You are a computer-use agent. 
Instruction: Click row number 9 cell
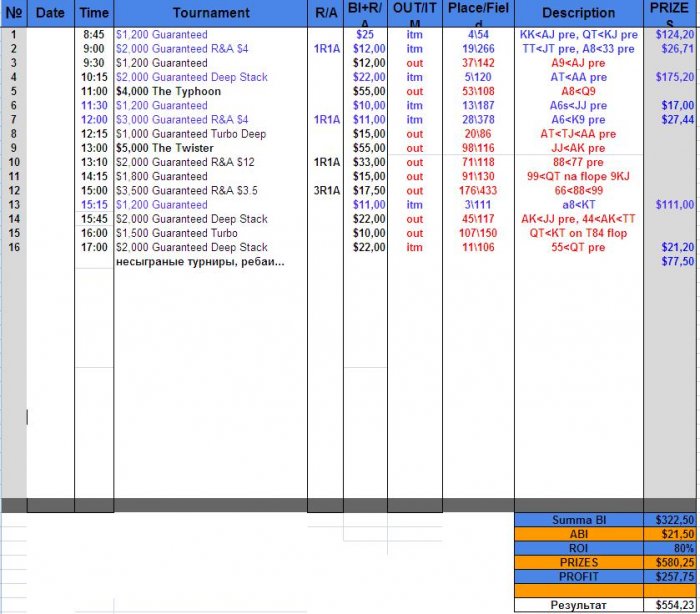14,148
